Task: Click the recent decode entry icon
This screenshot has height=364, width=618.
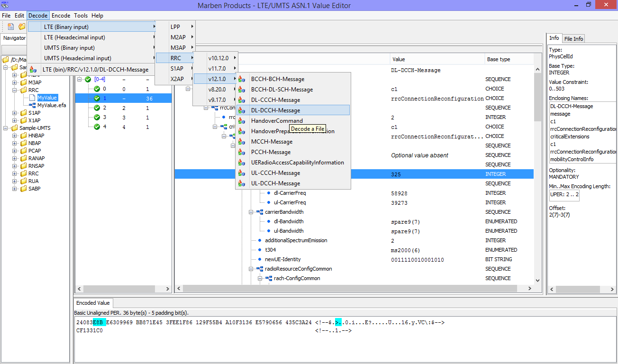Action: tap(33, 70)
